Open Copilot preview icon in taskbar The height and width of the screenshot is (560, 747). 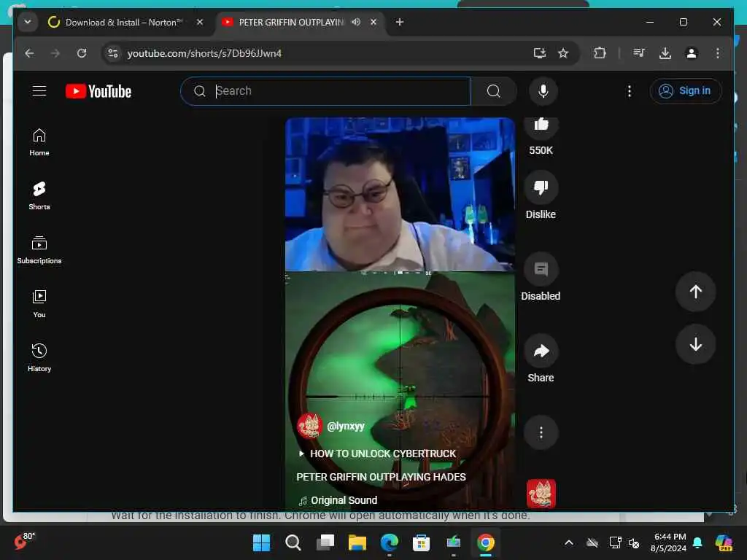coord(724,542)
